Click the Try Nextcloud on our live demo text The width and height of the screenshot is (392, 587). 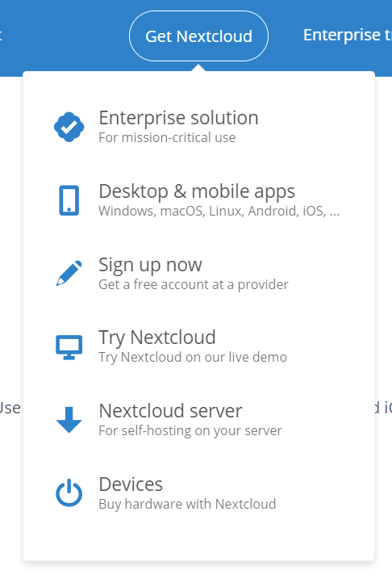pyautogui.click(x=193, y=358)
